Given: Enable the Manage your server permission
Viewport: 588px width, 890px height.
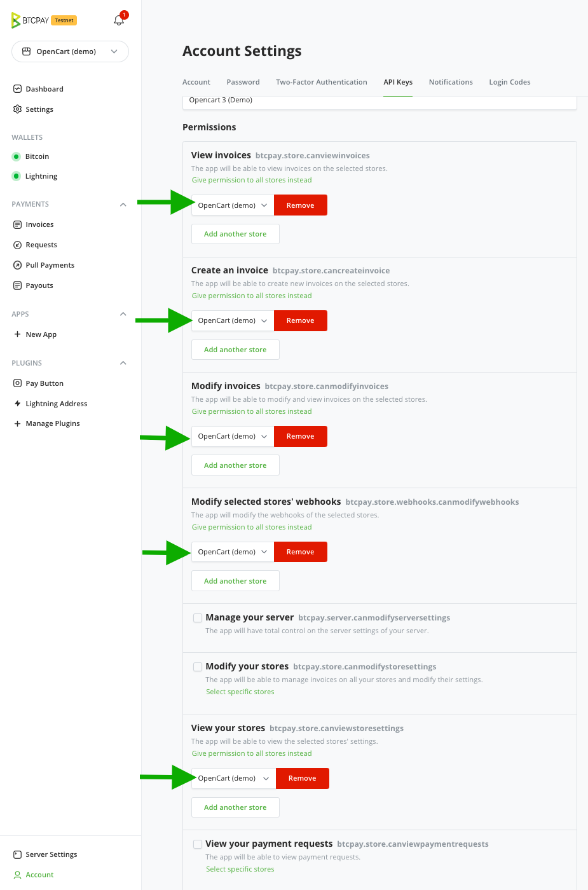Looking at the screenshot, I should click(x=198, y=617).
